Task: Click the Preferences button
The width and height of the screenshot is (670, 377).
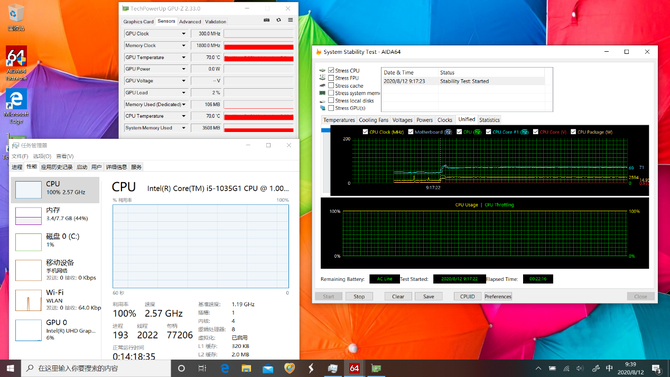Action: tap(498, 296)
